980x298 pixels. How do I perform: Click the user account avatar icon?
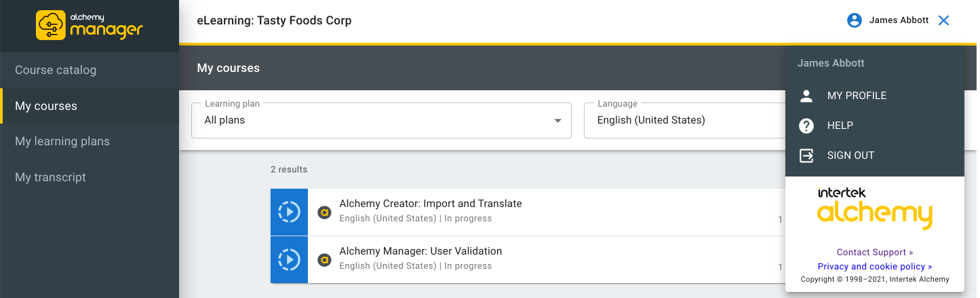pos(855,20)
